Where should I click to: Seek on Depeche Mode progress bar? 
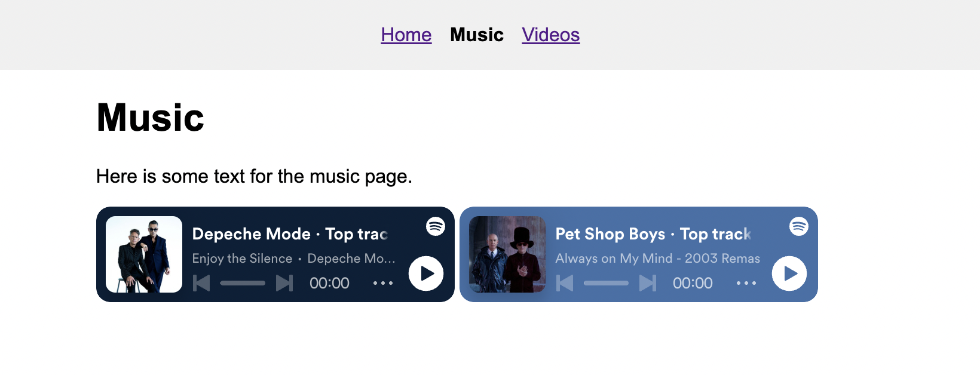pos(243,283)
